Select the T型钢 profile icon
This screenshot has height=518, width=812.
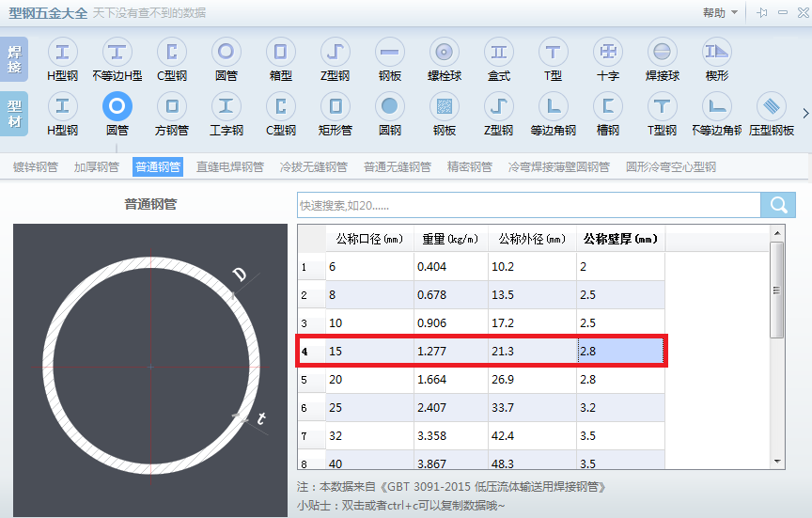(x=663, y=107)
